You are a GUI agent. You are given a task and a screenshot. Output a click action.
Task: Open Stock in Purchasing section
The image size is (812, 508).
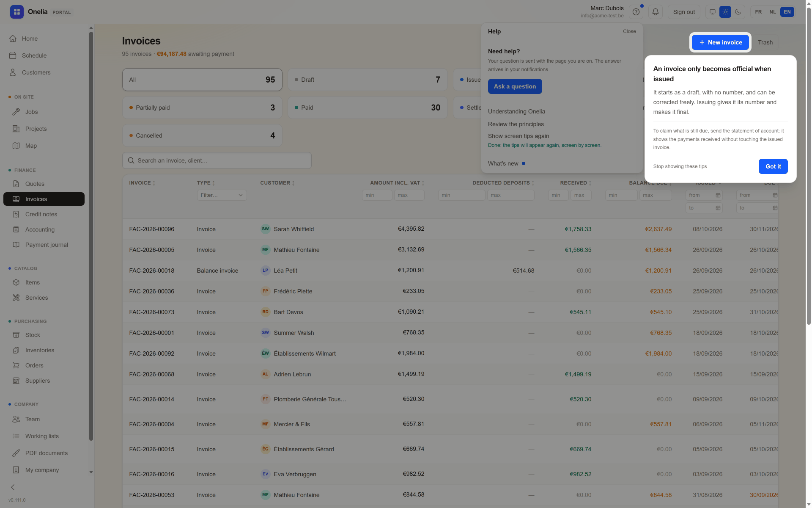coord(44,335)
